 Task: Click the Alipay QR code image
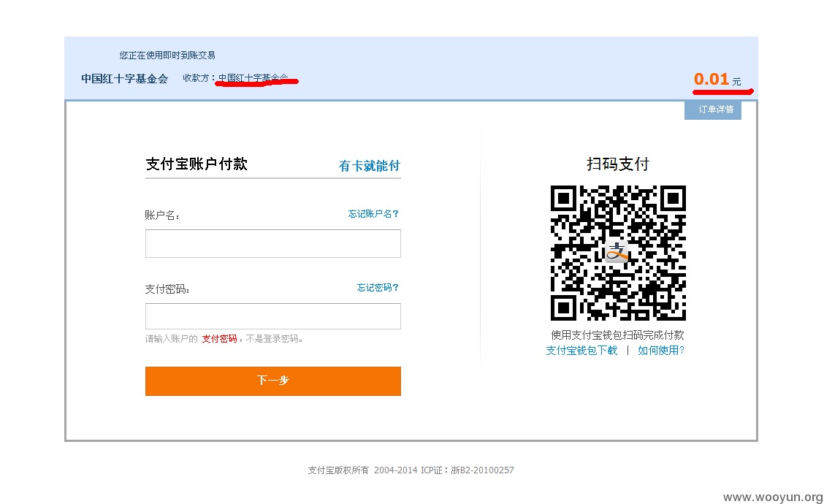tap(618, 253)
